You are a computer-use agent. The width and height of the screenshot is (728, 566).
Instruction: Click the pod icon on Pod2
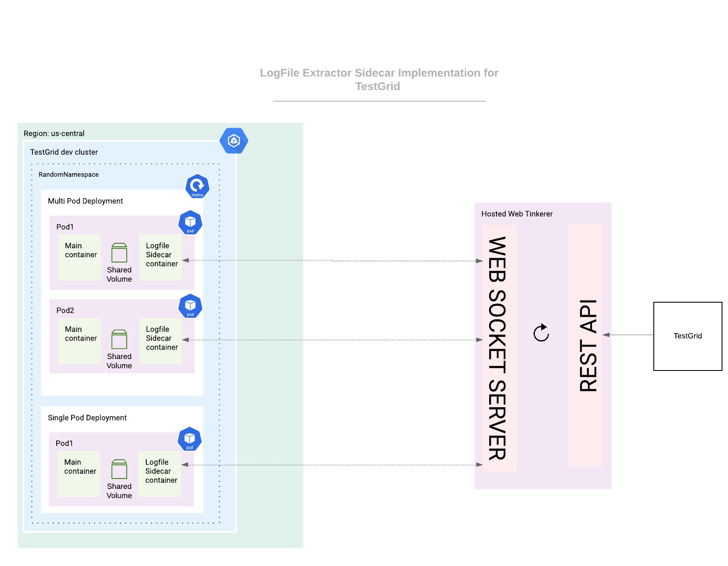point(190,306)
